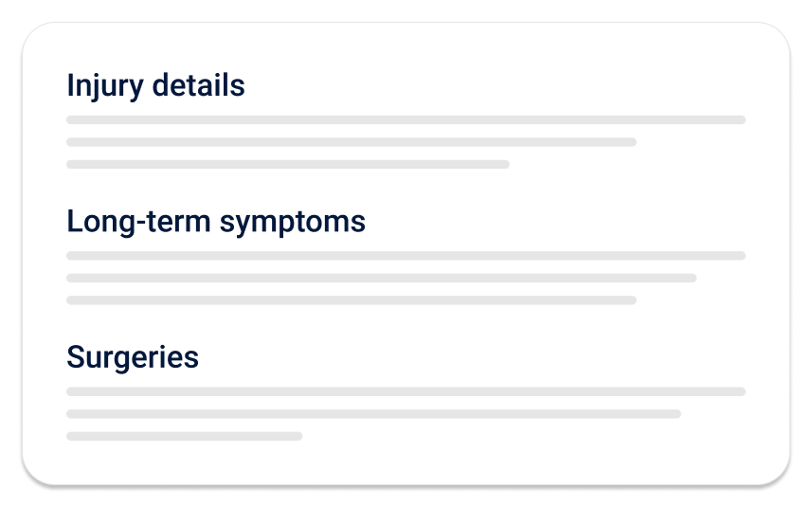Select second placeholder line under Injury details
The width and height of the screenshot is (812, 507).
(351, 142)
